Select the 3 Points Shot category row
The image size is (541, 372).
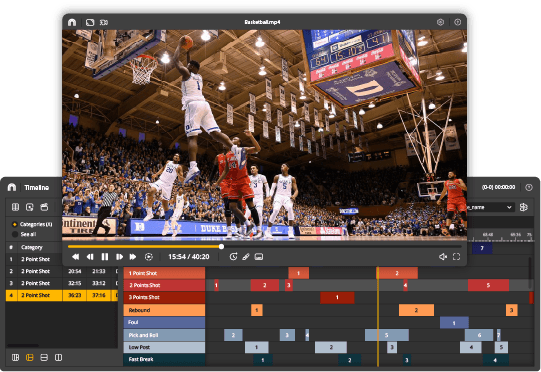coord(164,297)
